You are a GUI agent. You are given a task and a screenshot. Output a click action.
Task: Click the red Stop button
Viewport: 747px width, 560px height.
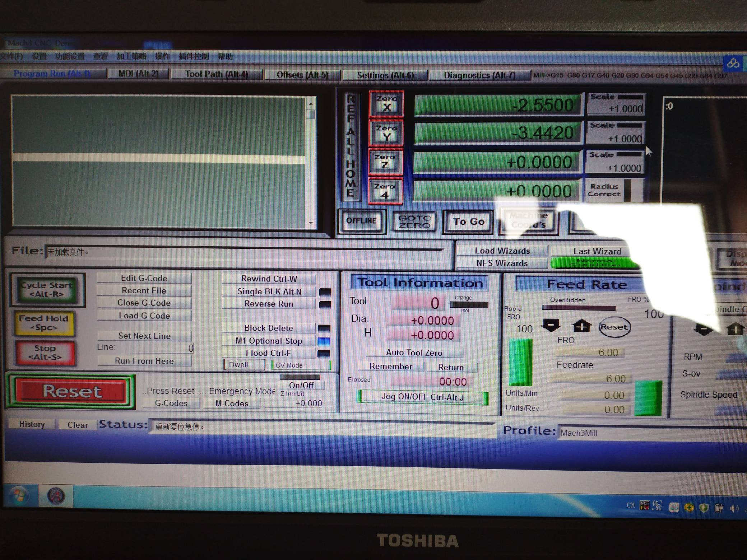[45, 353]
